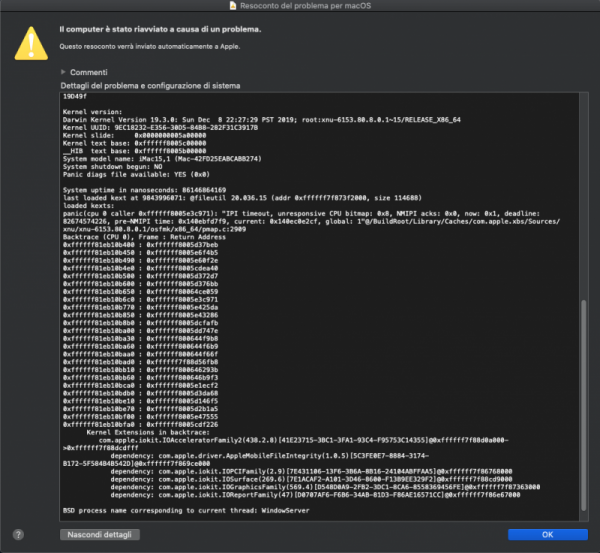Viewport: 600px width, 553px height.
Task: Click the 'BSD process name' WindowServer line
Action: pyautogui.click(x=186, y=510)
